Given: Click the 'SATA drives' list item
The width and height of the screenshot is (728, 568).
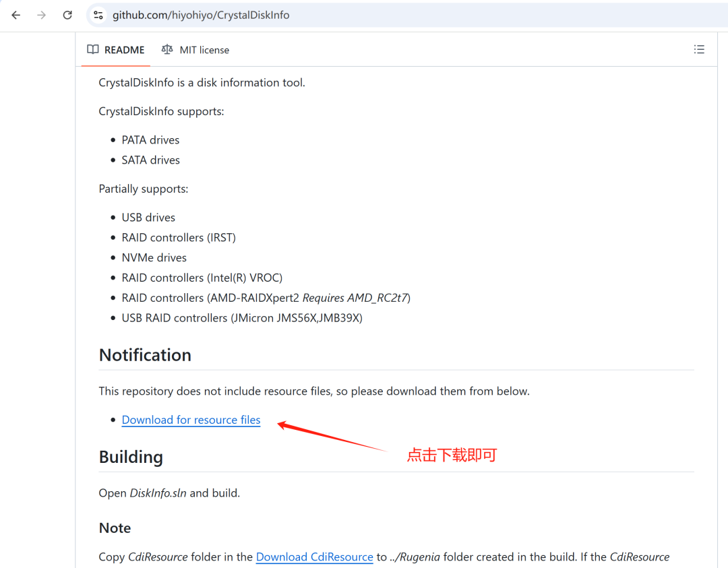Looking at the screenshot, I should [150, 160].
